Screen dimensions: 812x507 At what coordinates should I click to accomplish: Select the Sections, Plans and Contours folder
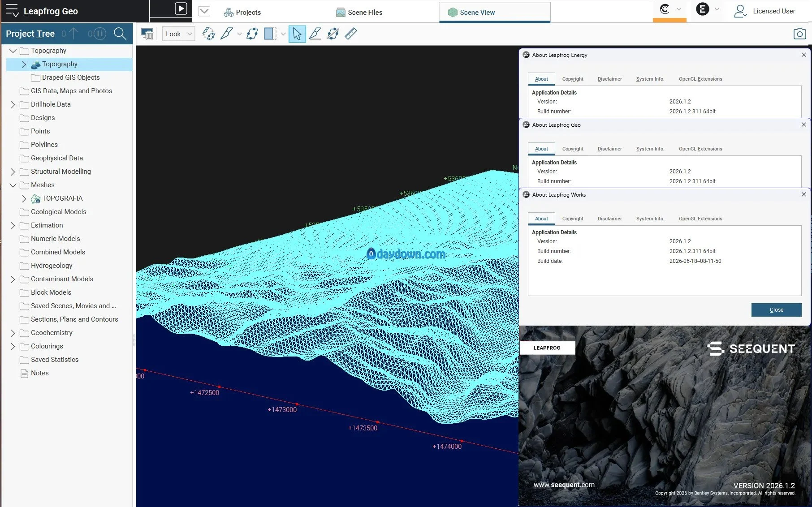pyautogui.click(x=69, y=319)
